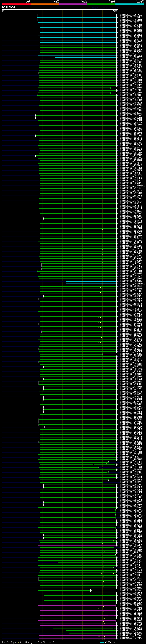Select hit label UniRef100_Q9FH05
146x644 pixels.
pyautogui.click(x=131, y=580)
